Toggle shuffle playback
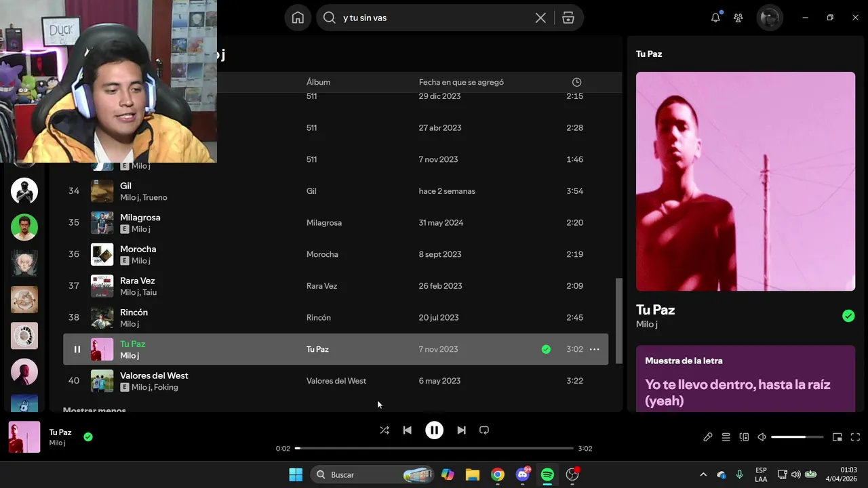 [x=384, y=430]
